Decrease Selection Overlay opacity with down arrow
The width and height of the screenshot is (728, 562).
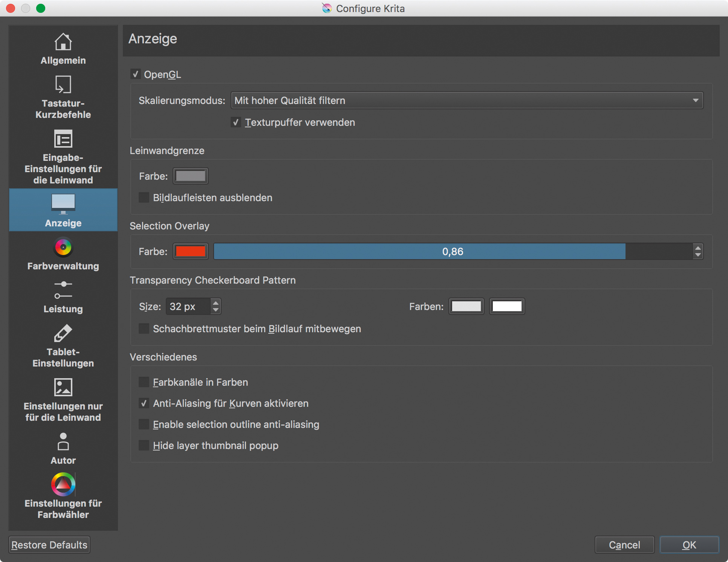click(x=698, y=255)
